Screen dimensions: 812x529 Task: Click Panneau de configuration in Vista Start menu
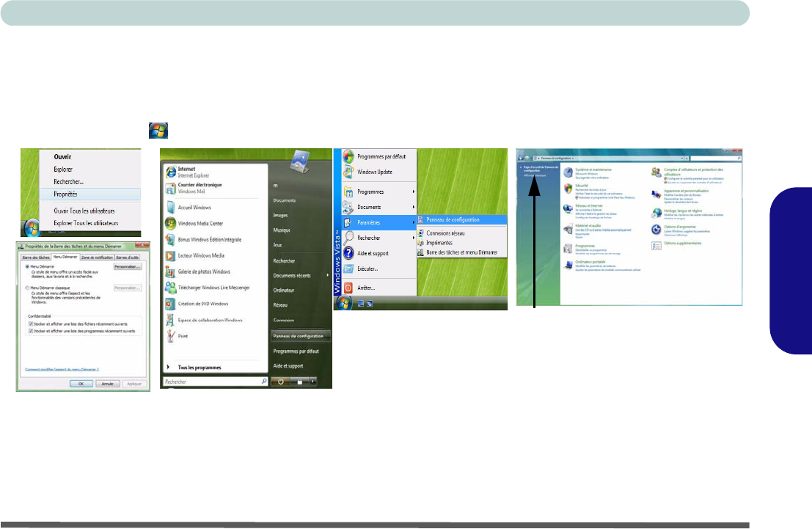(300, 336)
